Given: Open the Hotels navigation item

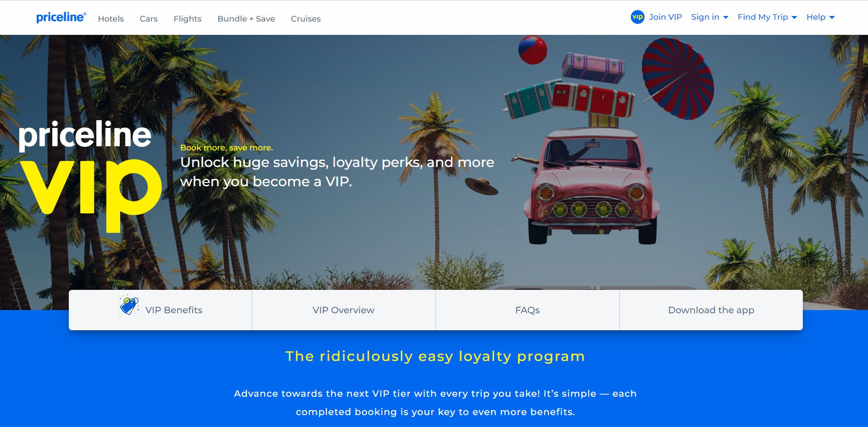Looking at the screenshot, I should coord(111,19).
